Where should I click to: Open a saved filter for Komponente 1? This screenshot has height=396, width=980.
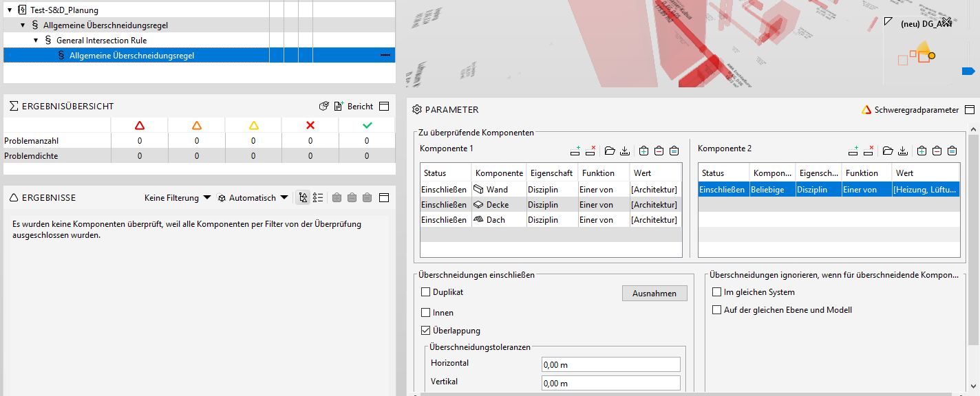tap(610, 151)
